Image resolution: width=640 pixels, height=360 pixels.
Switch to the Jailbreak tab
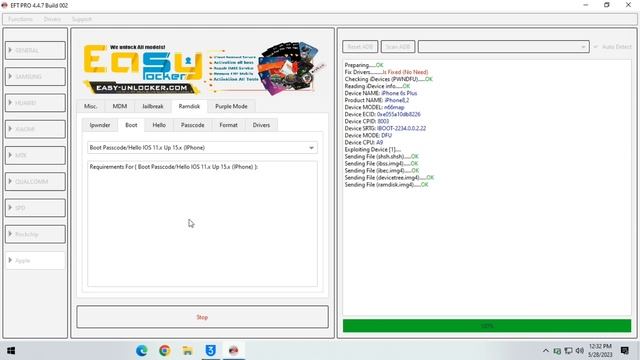[153, 106]
